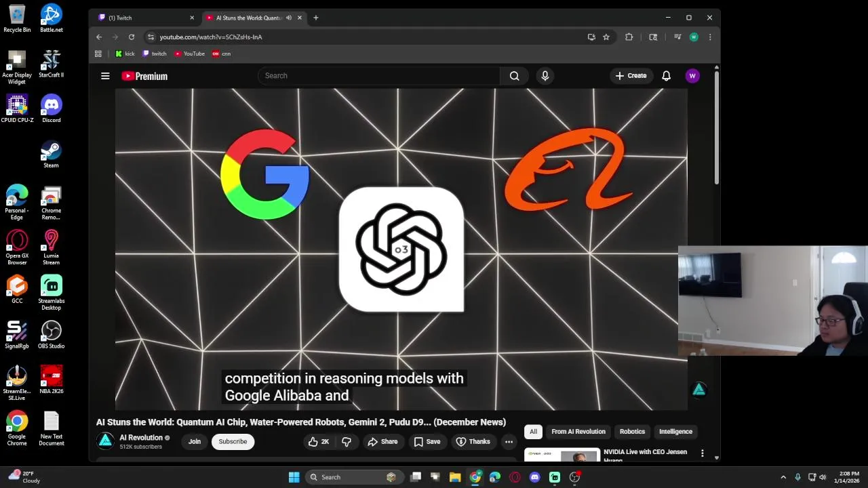This screenshot has height=488, width=868.
Task: Click the YouTube search magnifier button
Action: click(514, 76)
